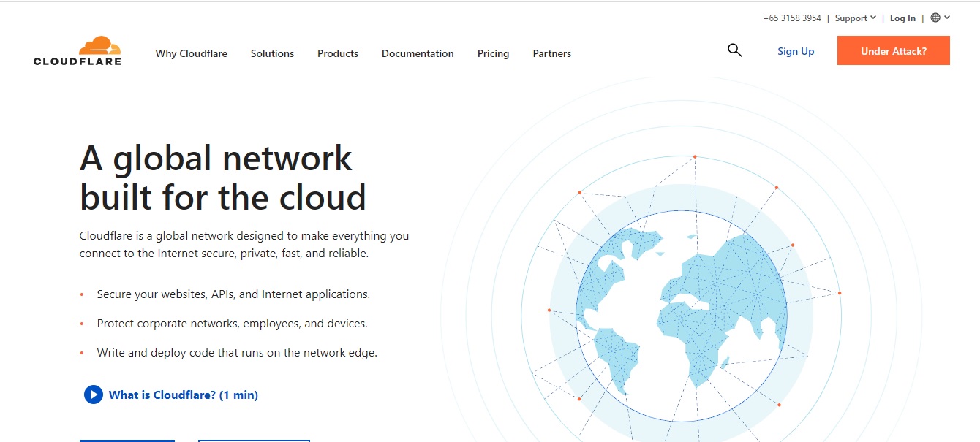This screenshot has height=442, width=980.
Task: Open the Partners menu
Action: 552,53
